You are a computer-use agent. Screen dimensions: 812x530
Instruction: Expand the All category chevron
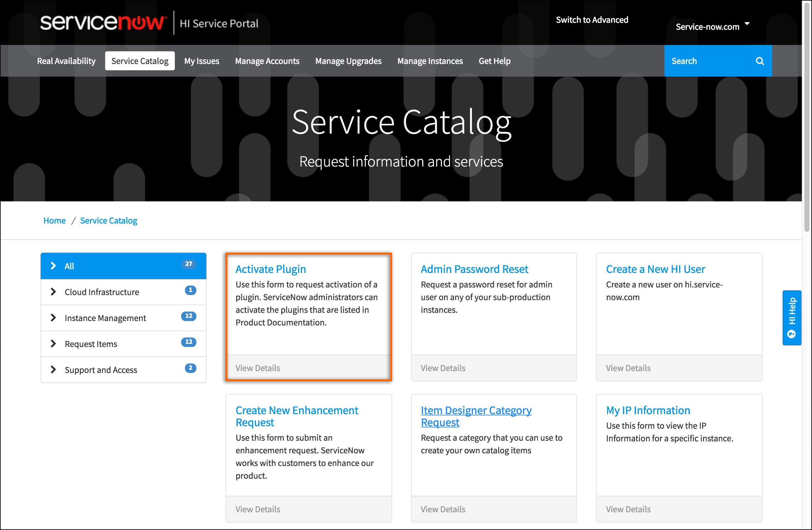point(53,266)
